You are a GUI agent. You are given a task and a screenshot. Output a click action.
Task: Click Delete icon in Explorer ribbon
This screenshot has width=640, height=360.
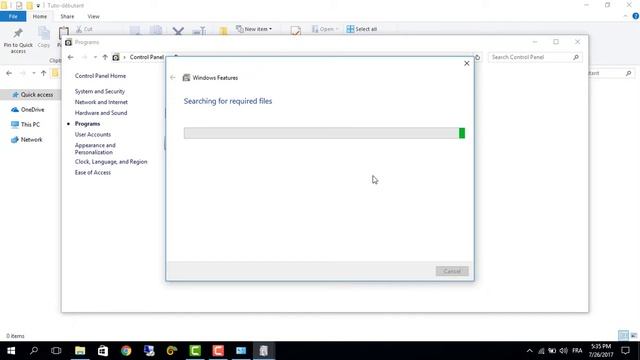178,31
